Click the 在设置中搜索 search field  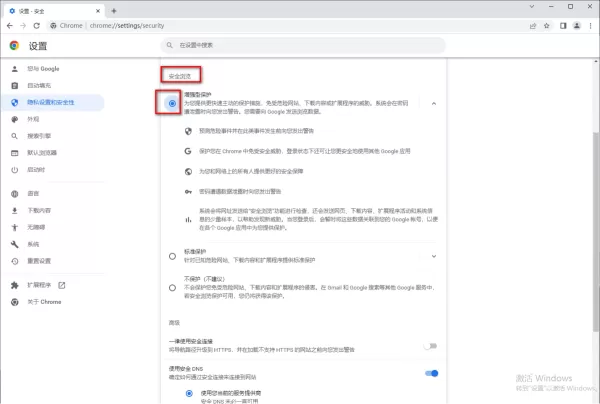pos(303,45)
